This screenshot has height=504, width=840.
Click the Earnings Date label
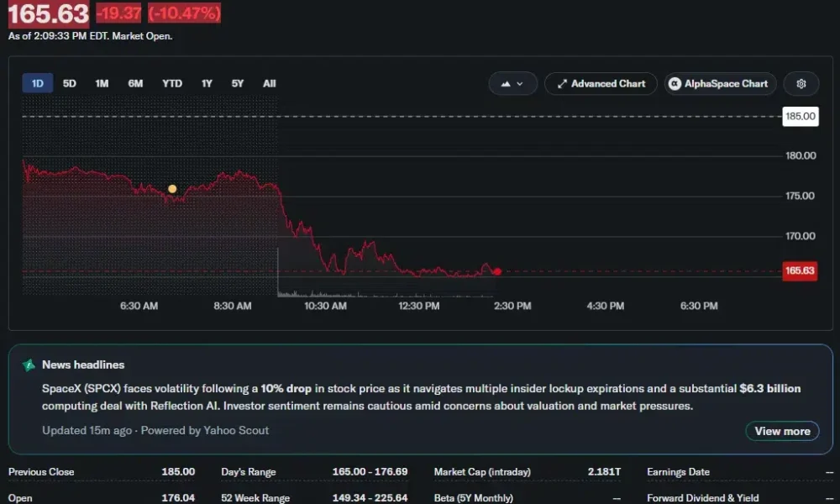tap(678, 472)
